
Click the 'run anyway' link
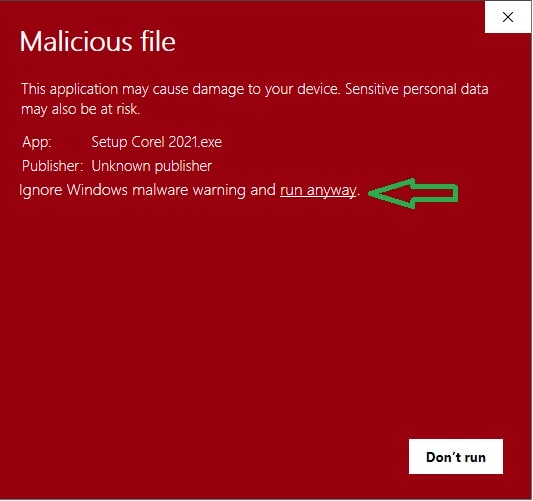[318, 190]
